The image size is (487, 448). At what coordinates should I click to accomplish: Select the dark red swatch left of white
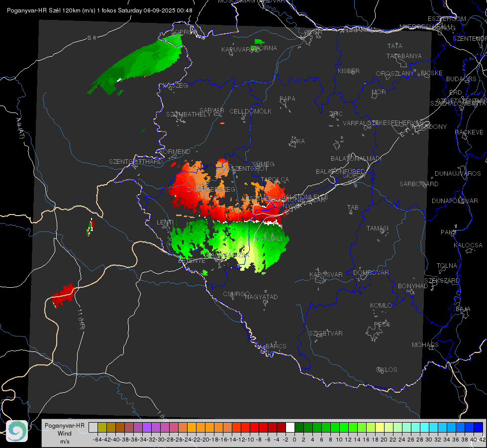coord(281,427)
